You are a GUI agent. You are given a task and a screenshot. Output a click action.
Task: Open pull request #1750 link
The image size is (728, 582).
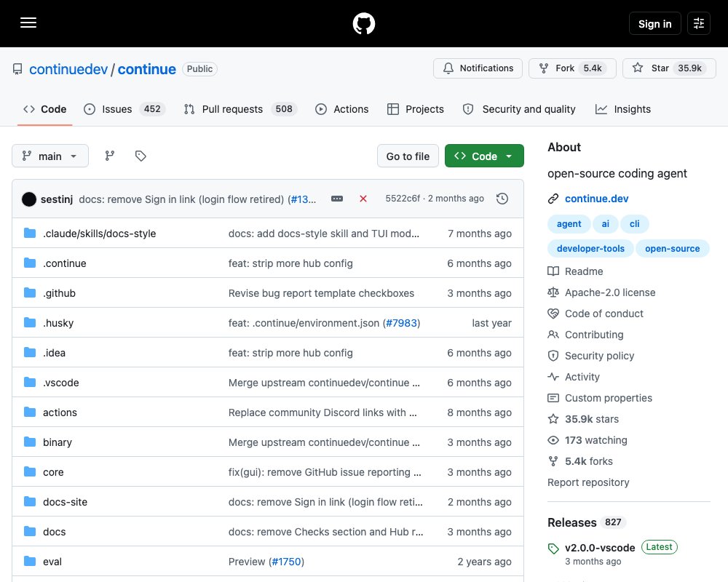tap(286, 562)
